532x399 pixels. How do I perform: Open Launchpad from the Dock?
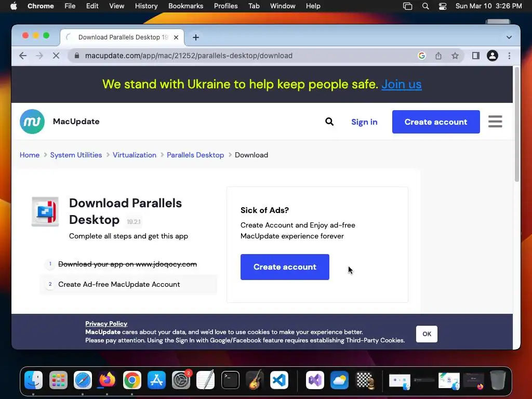(x=58, y=380)
